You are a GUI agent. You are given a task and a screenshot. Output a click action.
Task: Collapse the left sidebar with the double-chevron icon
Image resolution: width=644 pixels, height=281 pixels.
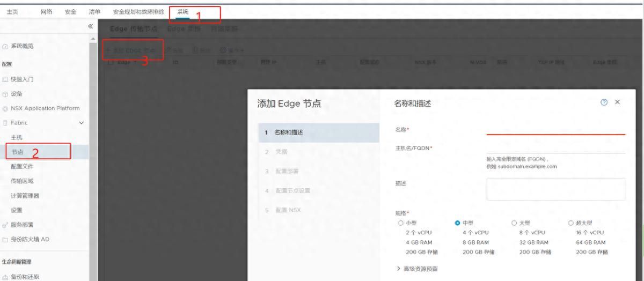(90, 26)
